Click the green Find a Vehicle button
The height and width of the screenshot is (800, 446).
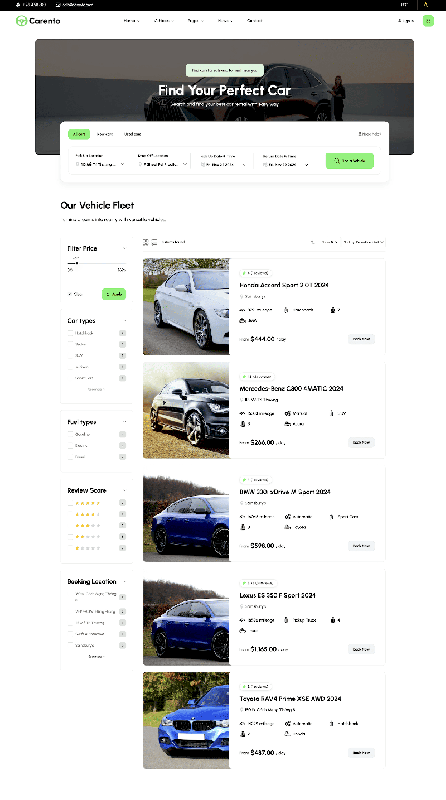coord(350,161)
